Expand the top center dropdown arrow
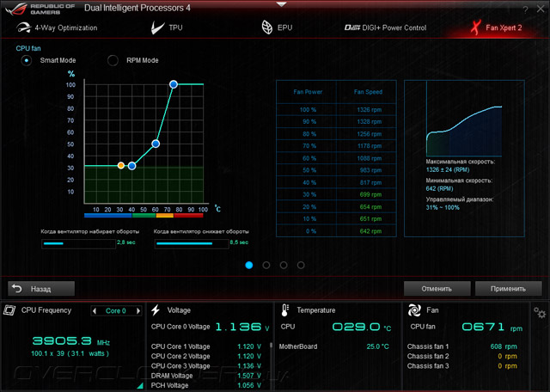Viewport: 550px width, 392px height. [281, 4]
